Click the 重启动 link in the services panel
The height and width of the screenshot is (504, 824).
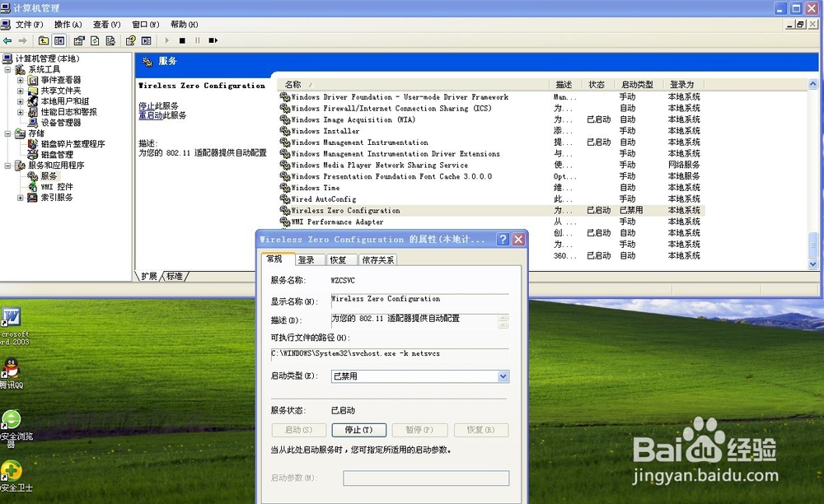pos(151,115)
